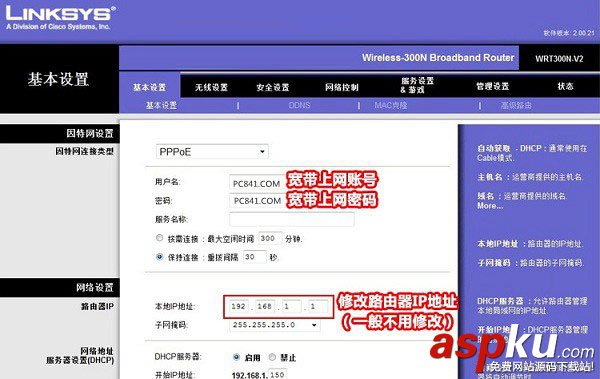600x379 pixels.
Task: Click the fourth local IP octet field
Action: 318,306
